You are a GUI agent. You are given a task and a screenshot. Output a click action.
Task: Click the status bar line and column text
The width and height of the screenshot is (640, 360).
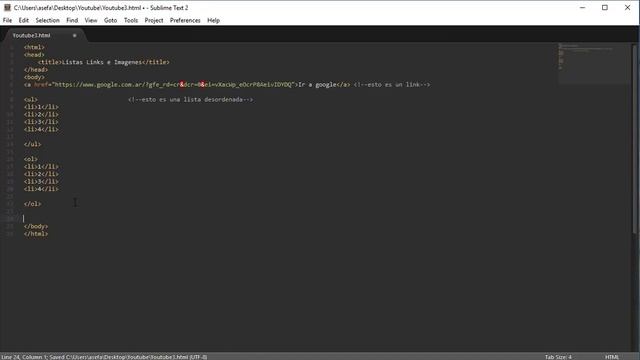pos(24,357)
